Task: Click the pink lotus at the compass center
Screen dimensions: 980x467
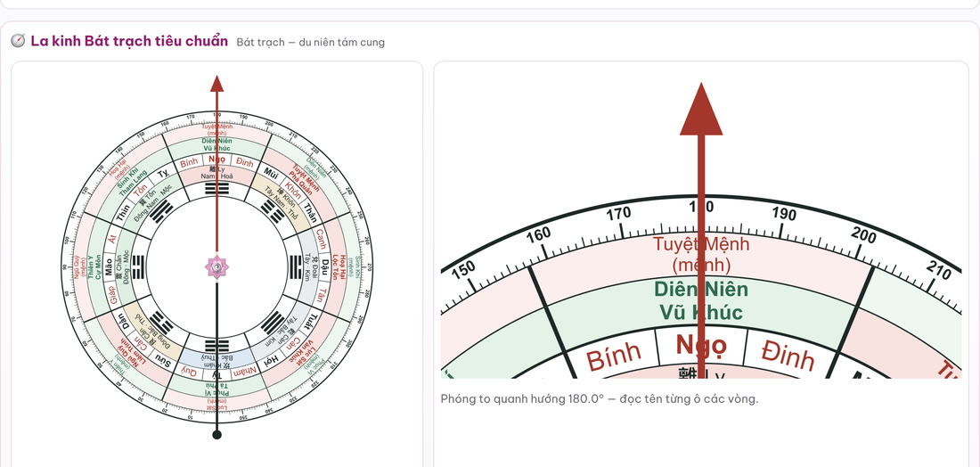Action: 216,267
